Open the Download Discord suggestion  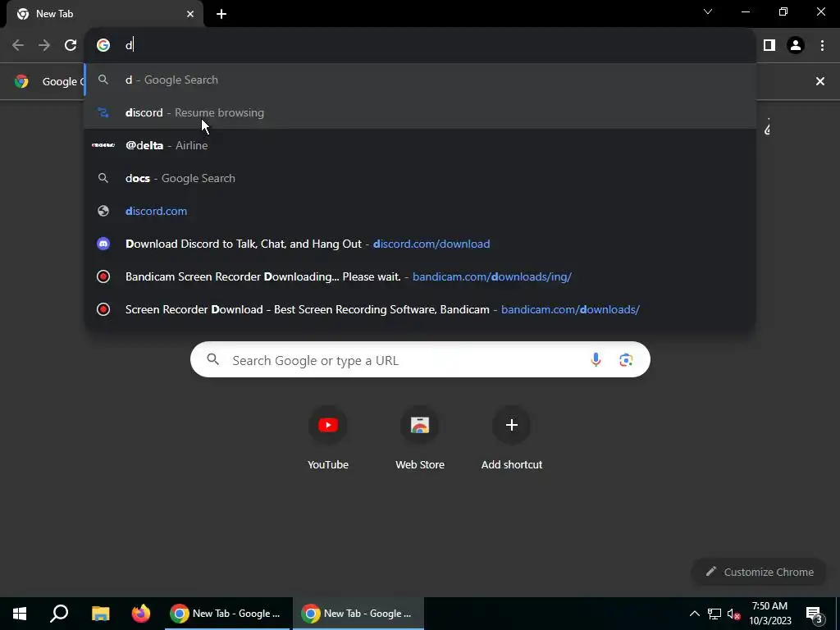[x=420, y=244]
